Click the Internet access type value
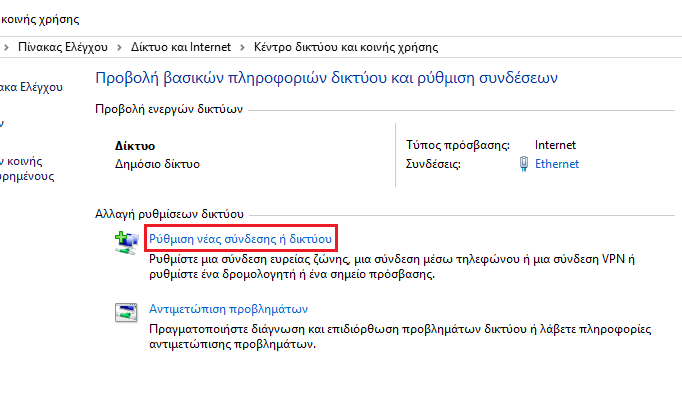682x405 pixels. click(x=555, y=145)
